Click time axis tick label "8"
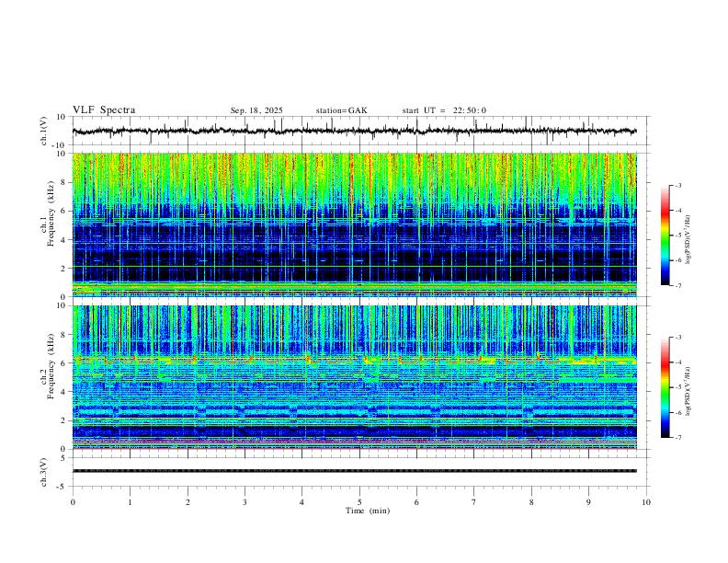728x563 pixels. tap(531, 502)
